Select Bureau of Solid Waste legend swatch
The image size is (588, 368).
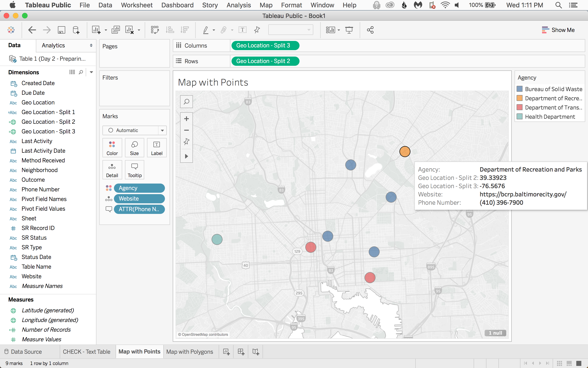[520, 89]
